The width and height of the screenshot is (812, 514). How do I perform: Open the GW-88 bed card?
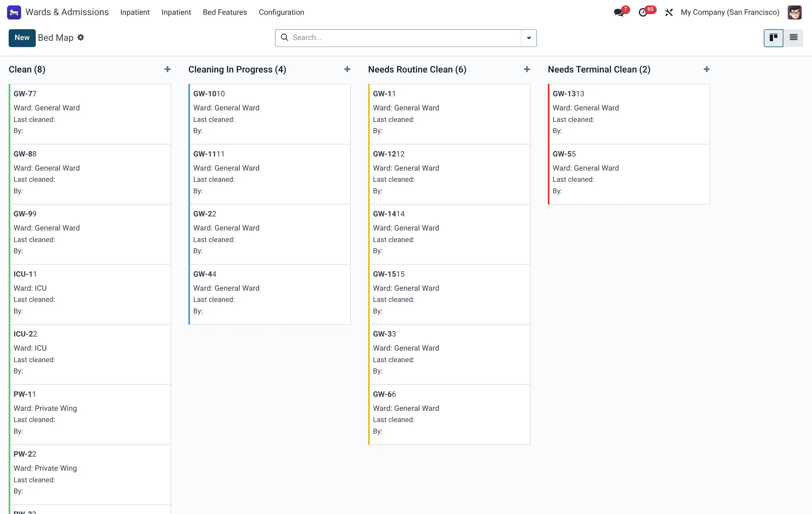click(x=90, y=174)
